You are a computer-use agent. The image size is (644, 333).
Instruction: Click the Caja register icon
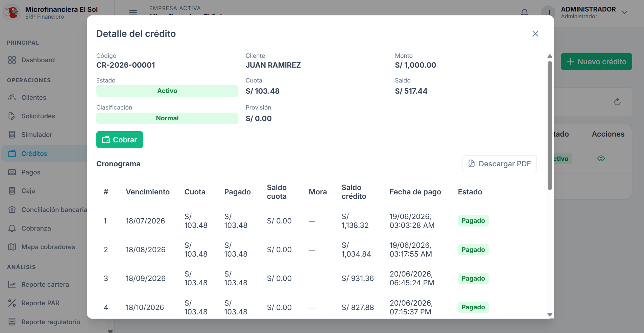[x=12, y=191]
